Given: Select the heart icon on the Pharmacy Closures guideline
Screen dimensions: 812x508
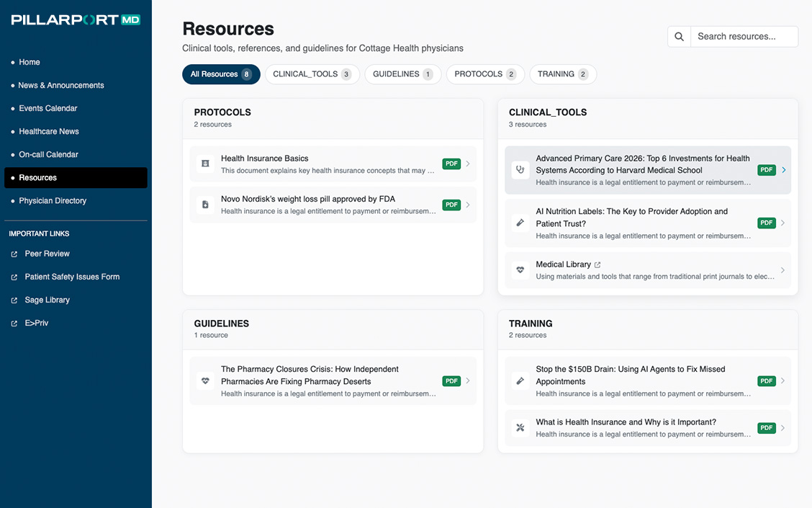Looking at the screenshot, I should 204,381.
